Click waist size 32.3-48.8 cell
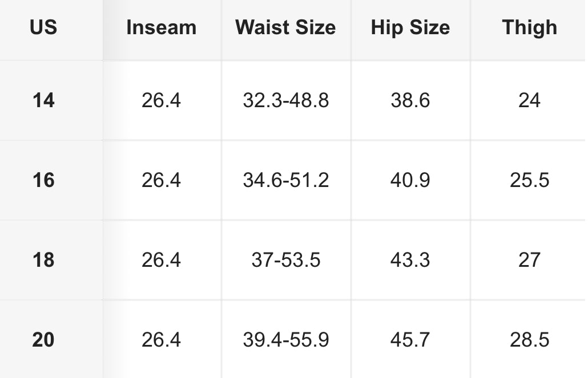The height and width of the screenshot is (378, 588). tap(285, 100)
